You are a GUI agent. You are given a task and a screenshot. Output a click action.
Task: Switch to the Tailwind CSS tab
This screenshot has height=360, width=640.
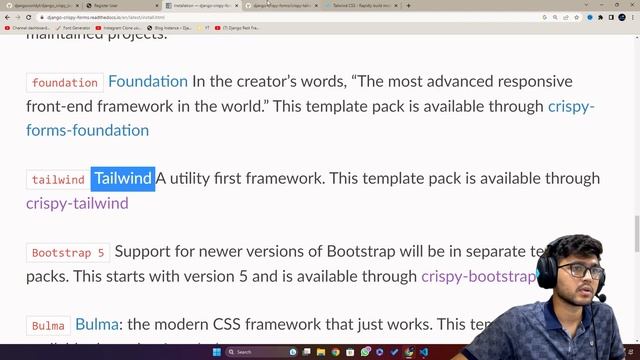tap(361, 6)
